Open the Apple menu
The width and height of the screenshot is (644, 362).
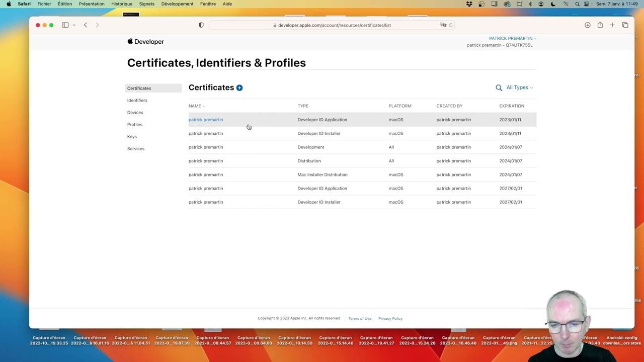pos(9,4)
